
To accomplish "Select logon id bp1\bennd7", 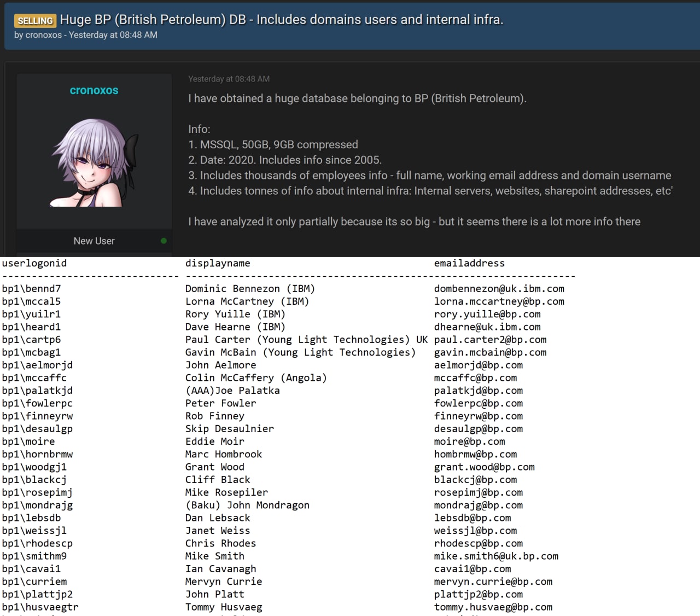I will pyautogui.click(x=32, y=288).
